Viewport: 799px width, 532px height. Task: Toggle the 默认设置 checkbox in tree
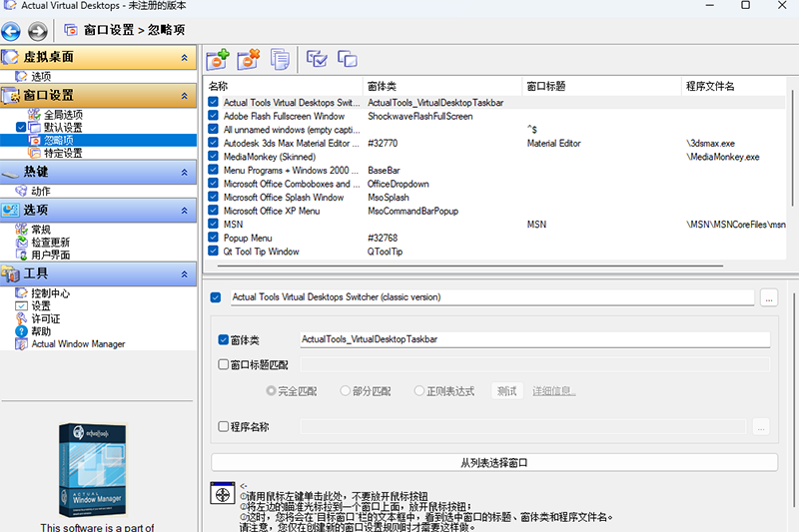point(21,128)
